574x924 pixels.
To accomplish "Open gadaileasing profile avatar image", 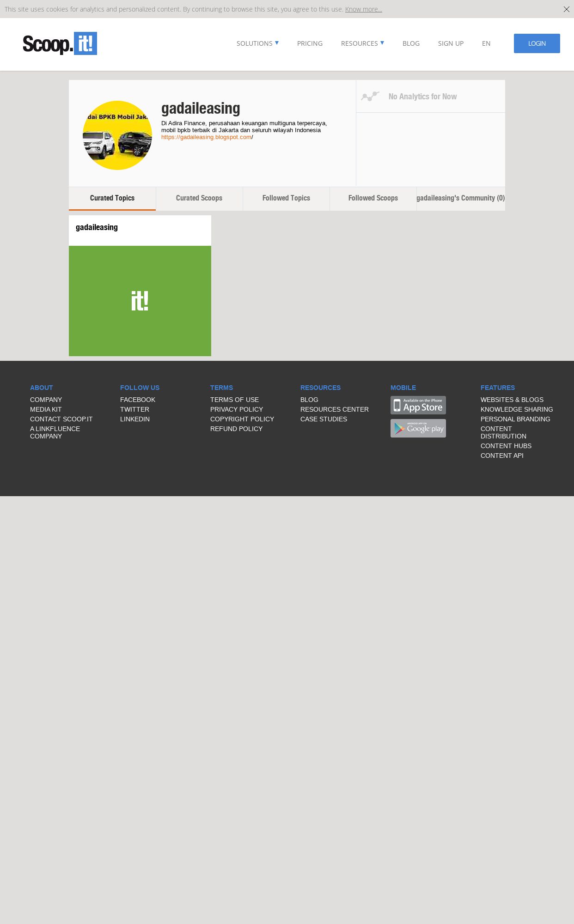I will click(117, 135).
